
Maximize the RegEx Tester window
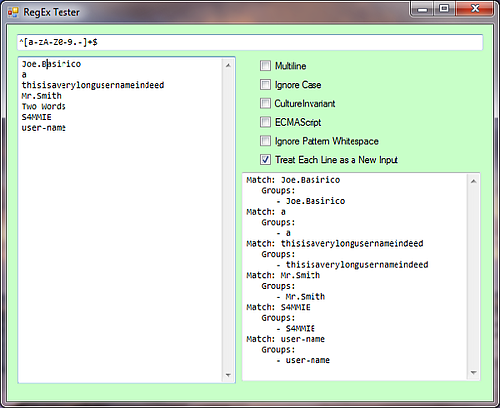point(444,9)
